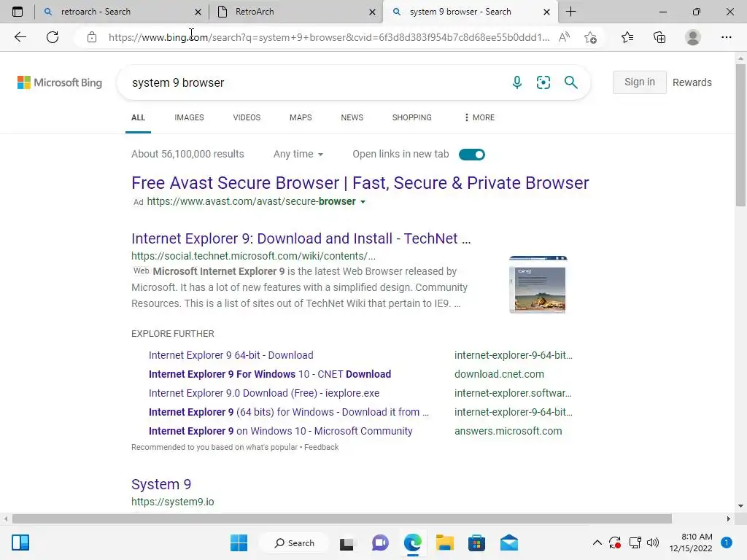Screen dimensions: 747x560
Task: Open the notification count badge
Action: tap(726, 542)
